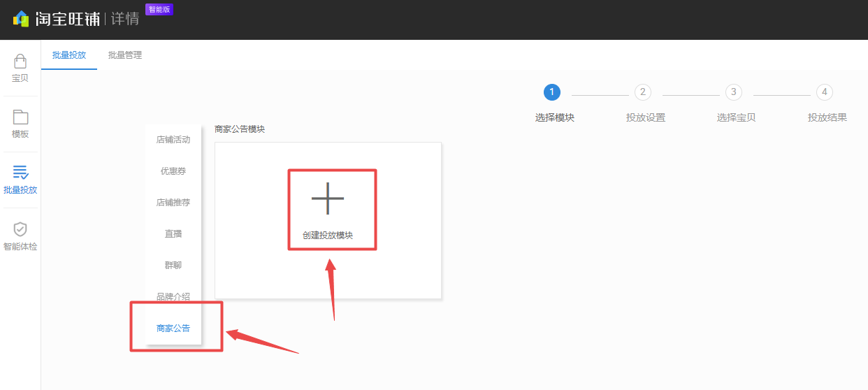Screen dimensions: 868x390
Task: Select 群聊 module category
Action: (173, 266)
